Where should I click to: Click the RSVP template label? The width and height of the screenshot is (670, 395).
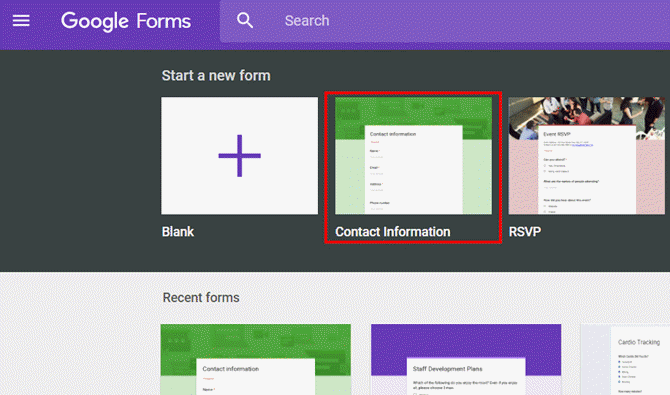coord(525,232)
